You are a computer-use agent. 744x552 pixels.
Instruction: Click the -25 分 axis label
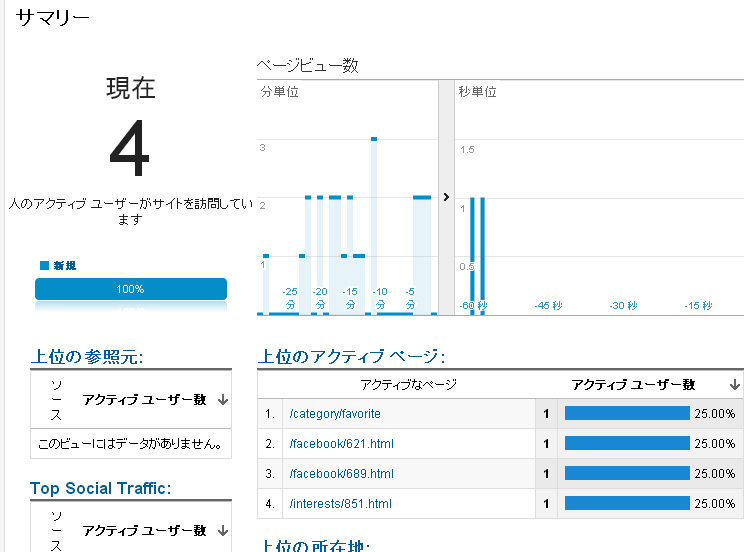(x=290, y=298)
